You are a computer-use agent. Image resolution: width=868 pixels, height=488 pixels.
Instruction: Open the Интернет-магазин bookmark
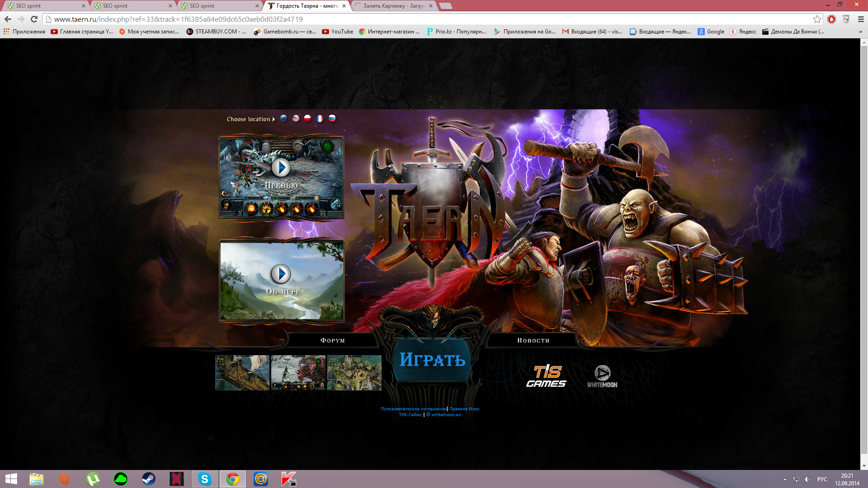click(x=389, y=32)
